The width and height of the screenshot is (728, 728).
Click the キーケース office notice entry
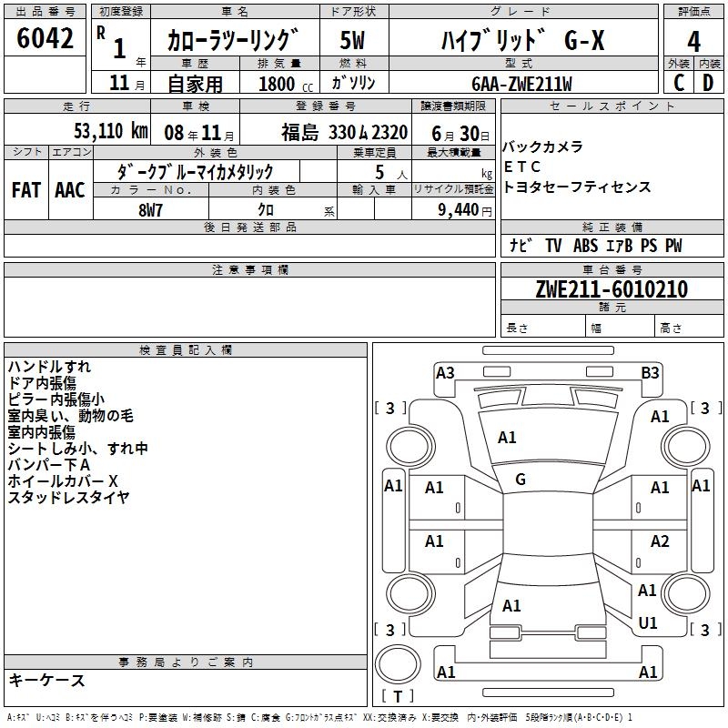tap(46, 681)
